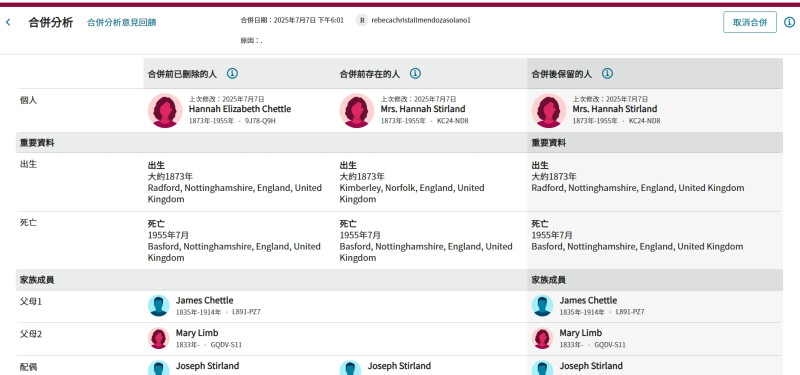Click James Chettle avatar in 合併後保留的人 column
800x375 pixels.
point(542,306)
